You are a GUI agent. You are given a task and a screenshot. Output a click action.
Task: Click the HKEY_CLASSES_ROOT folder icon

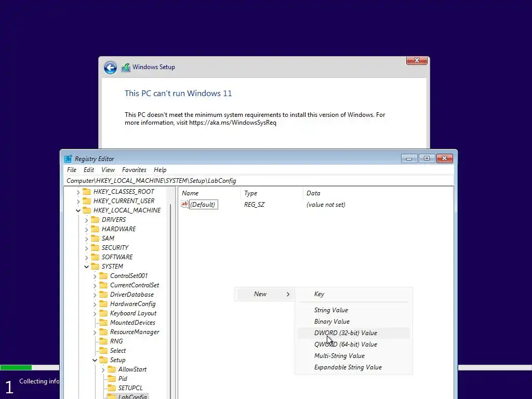[x=87, y=192]
